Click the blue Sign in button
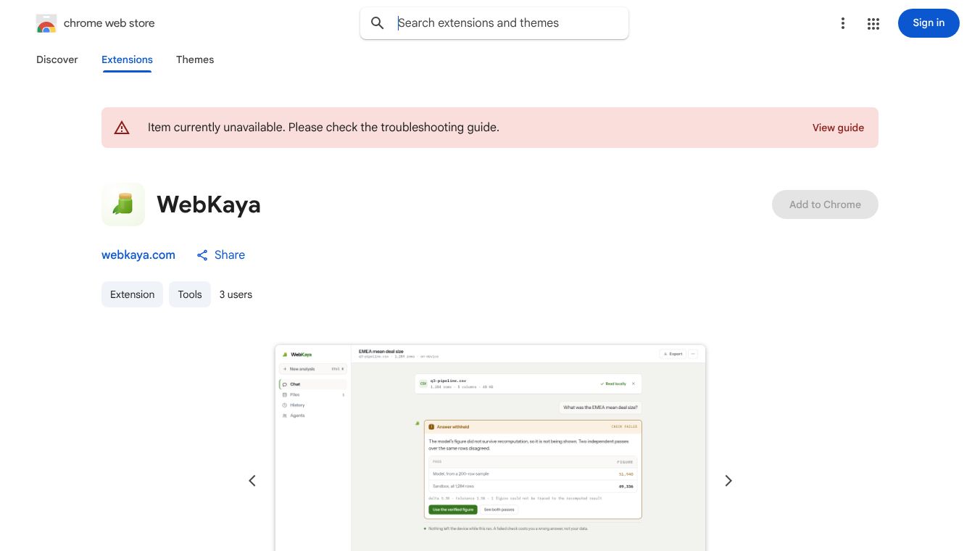This screenshot has width=980, height=551. pos(929,23)
